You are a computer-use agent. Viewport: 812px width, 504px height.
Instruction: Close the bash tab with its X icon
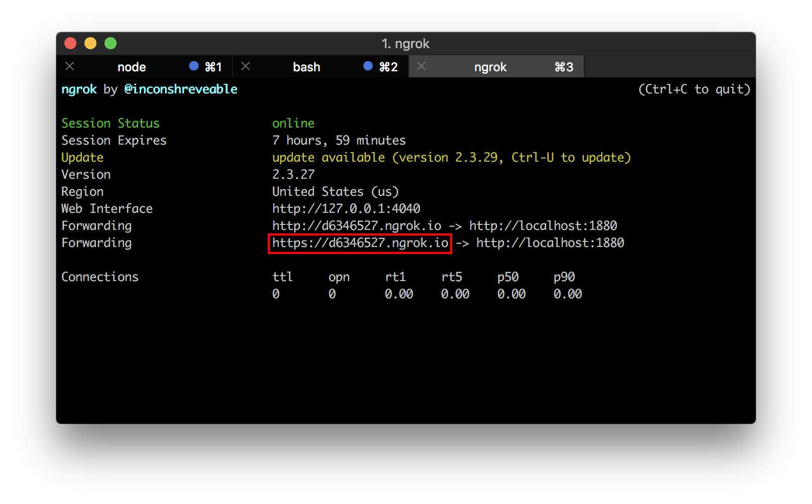click(x=245, y=66)
